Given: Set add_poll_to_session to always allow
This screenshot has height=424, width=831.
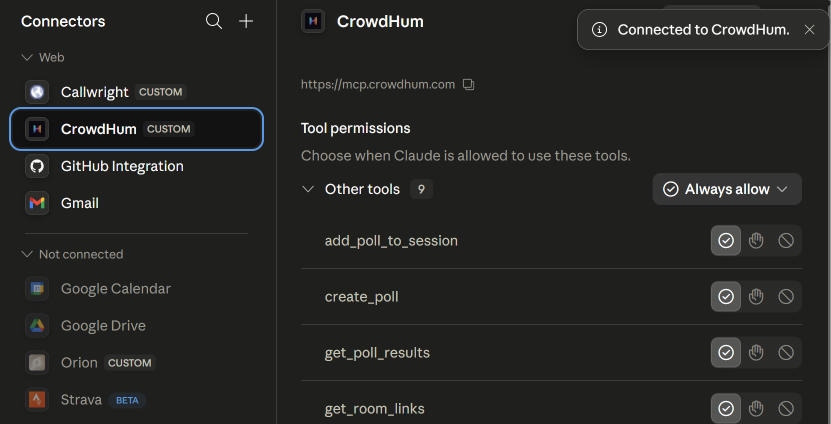Looking at the screenshot, I should coord(726,241).
